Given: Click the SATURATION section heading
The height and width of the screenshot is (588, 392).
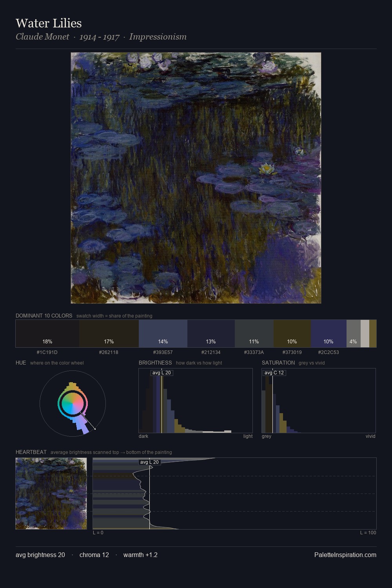Looking at the screenshot, I should [x=278, y=363].
